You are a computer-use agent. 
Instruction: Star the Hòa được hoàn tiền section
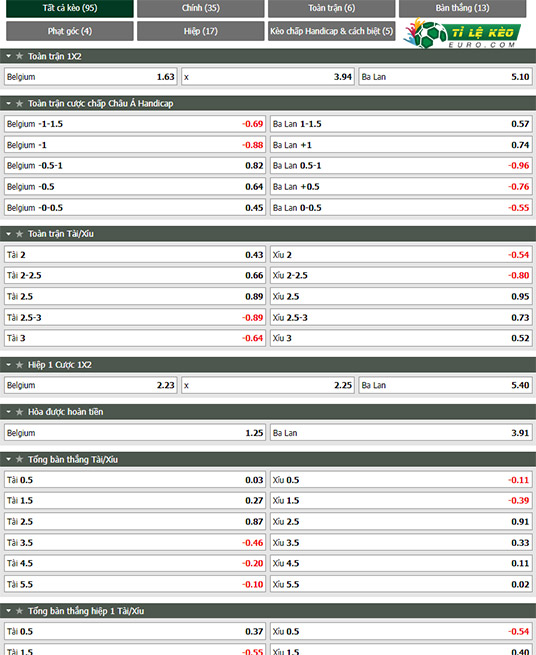19,412
